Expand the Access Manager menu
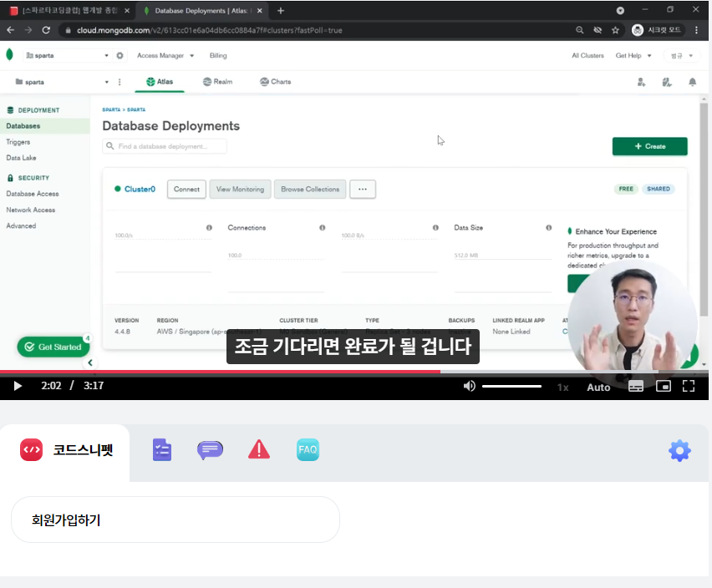Screen dimensions: 712x588 (x=165, y=55)
